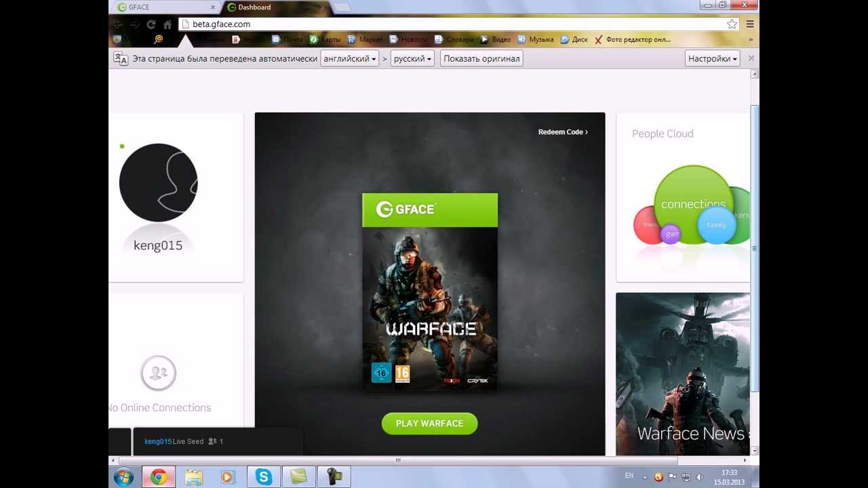Show hidden tray icons arrow
Image resolution: width=868 pixels, height=488 pixels.
pos(645,477)
